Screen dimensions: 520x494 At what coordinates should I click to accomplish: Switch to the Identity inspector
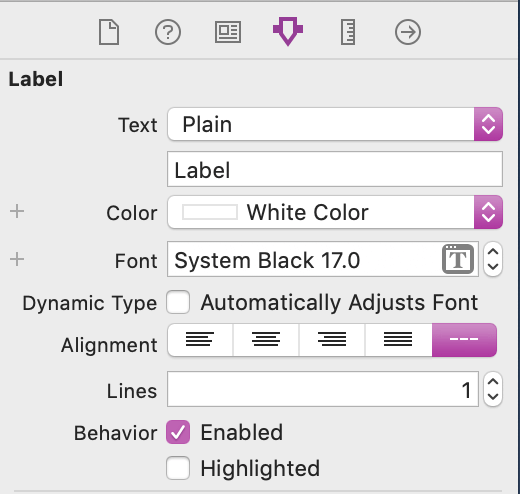228,32
